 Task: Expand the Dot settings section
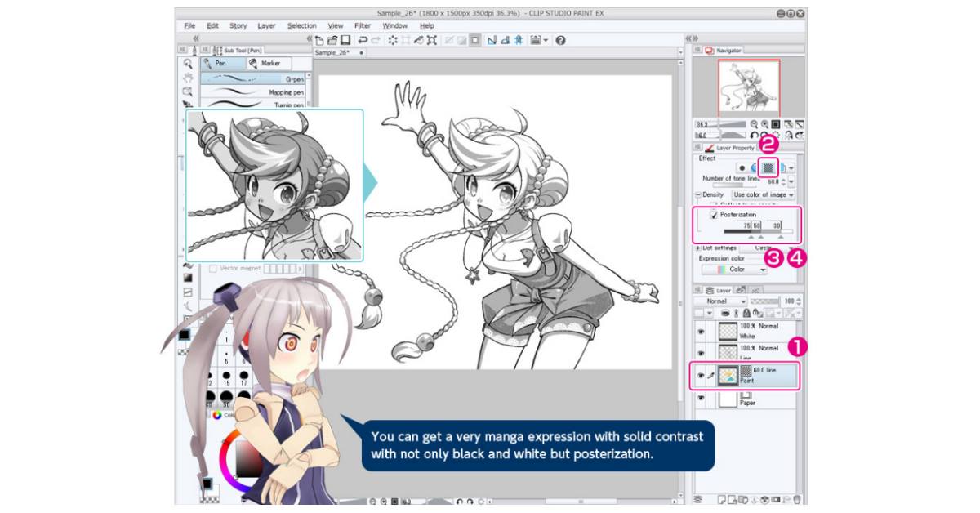point(697,248)
